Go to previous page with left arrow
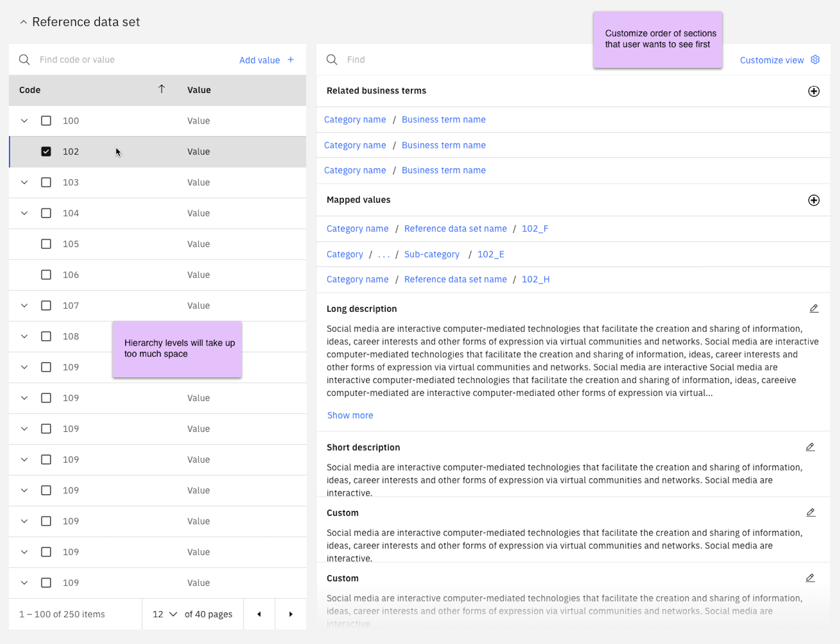Viewport: 840px width, 644px height. tap(259, 614)
